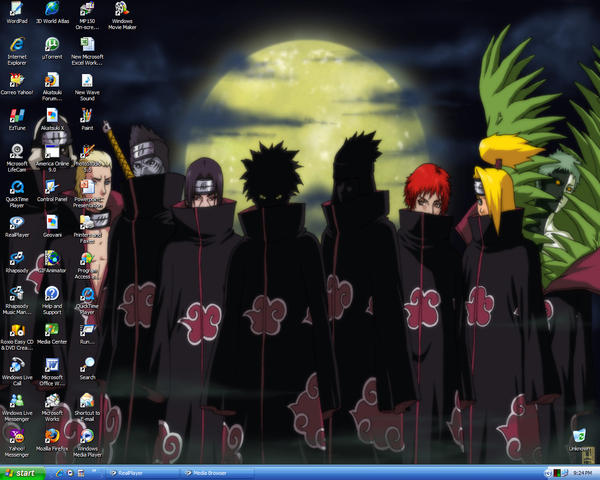
Task: Select the Geovani file icon
Action: (x=52, y=226)
